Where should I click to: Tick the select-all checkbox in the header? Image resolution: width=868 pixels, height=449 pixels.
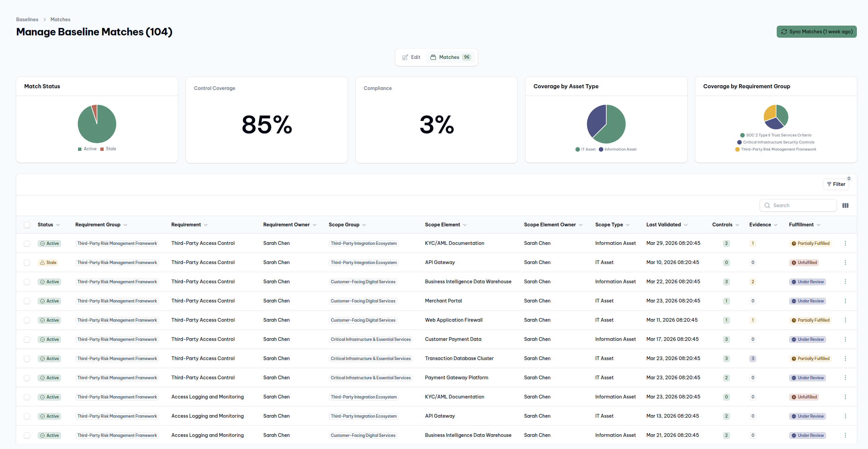click(27, 225)
